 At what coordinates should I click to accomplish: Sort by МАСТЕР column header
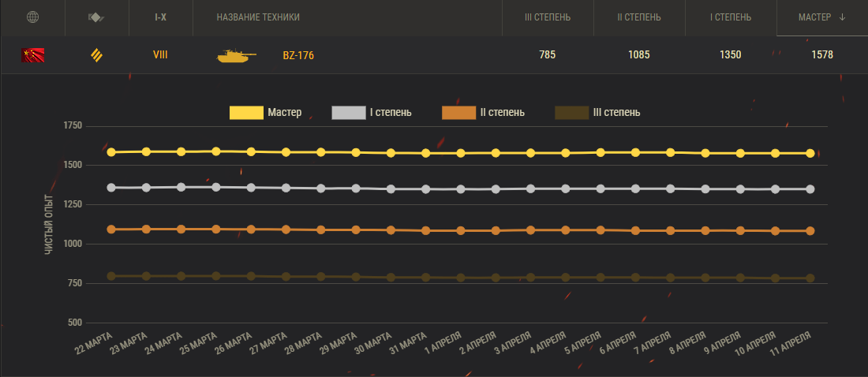814,17
